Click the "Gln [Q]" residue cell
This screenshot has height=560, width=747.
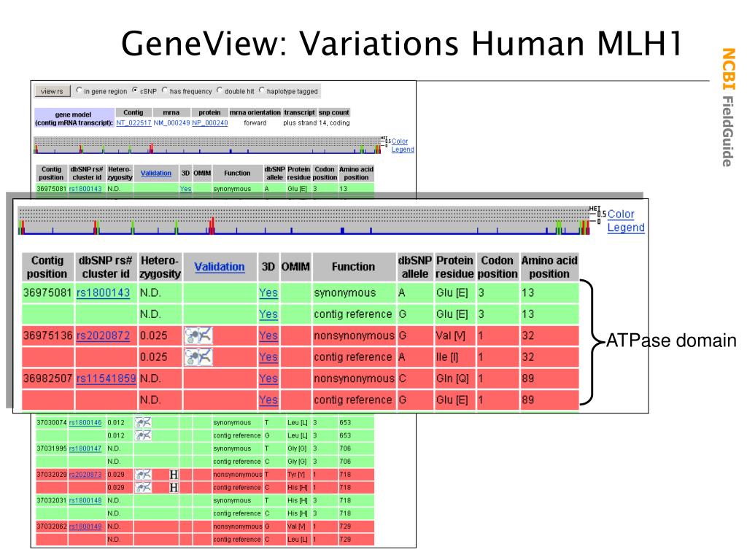pyautogui.click(x=454, y=378)
